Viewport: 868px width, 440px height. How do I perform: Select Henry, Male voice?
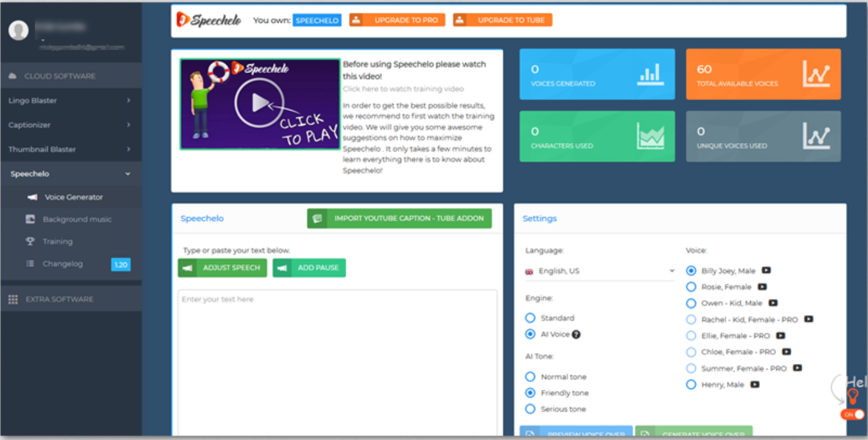691,384
